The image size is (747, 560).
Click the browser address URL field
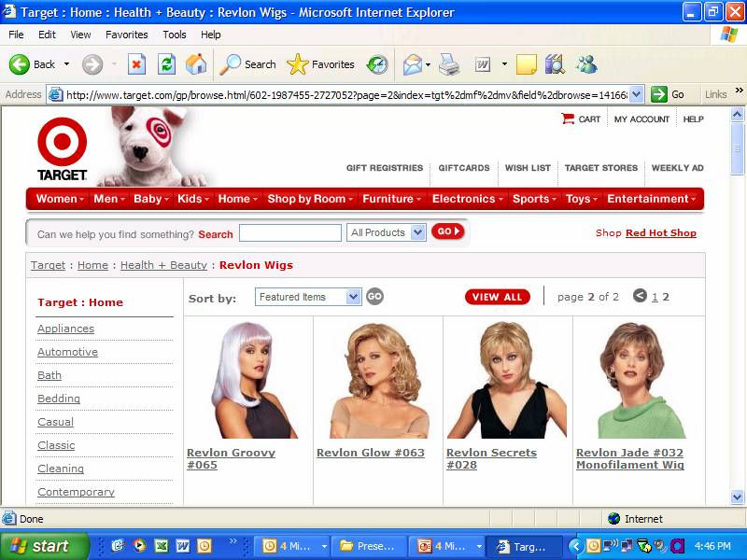[347, 94]
